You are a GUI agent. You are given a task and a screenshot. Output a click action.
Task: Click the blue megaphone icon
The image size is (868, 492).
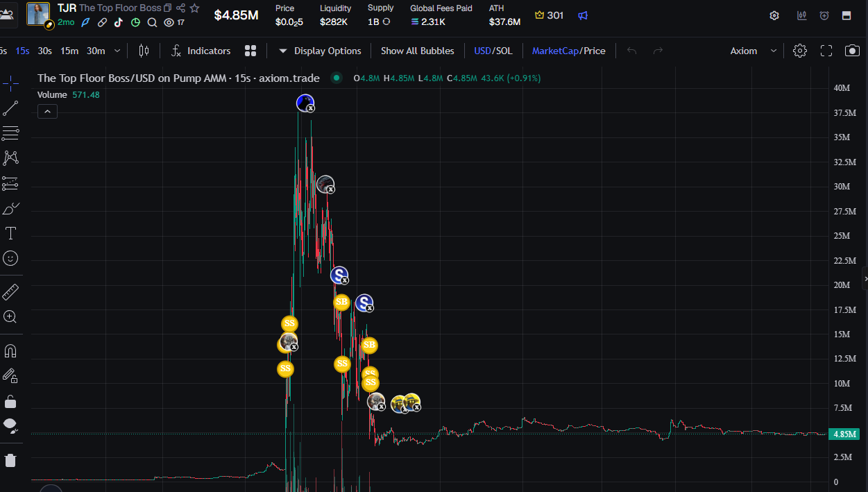coord(584,15)
